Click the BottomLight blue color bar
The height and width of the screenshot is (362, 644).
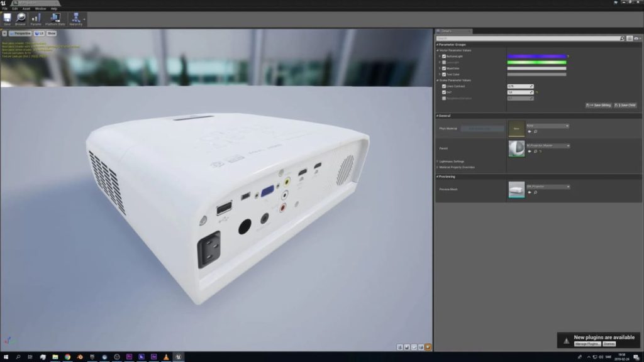pos(536,56)
